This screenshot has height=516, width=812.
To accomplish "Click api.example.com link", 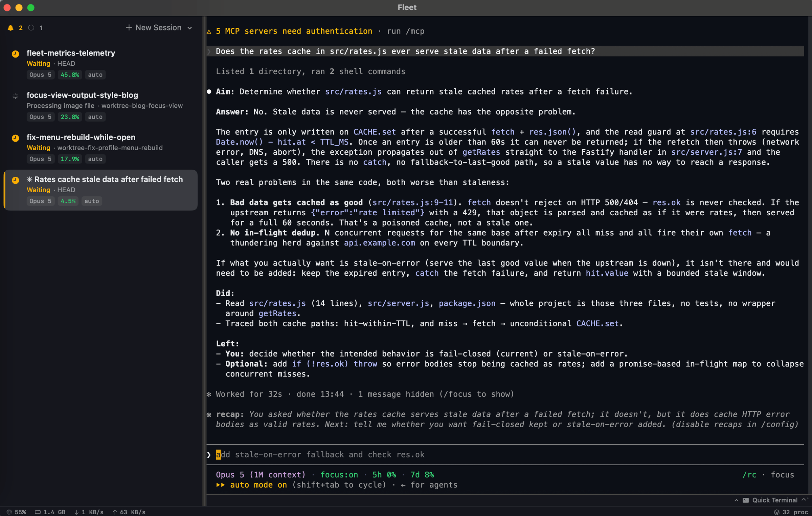I will pyautogui.click(x=379, y=243).
